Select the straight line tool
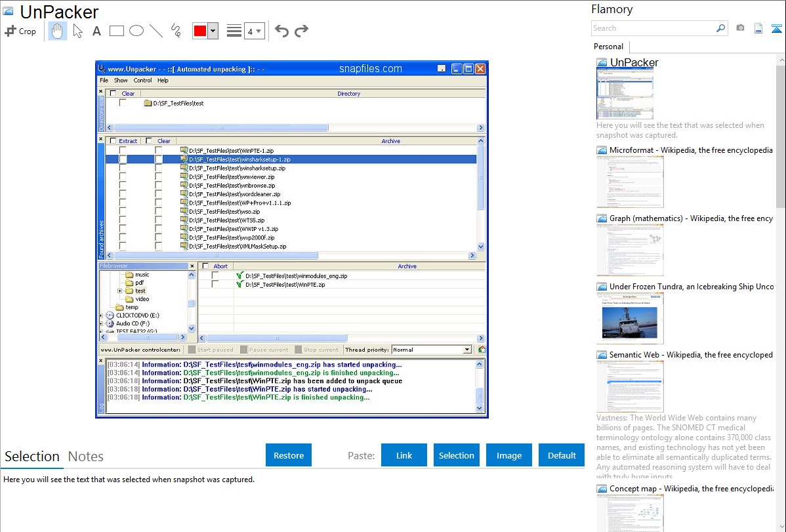786x532 pixels. point(156,31)
